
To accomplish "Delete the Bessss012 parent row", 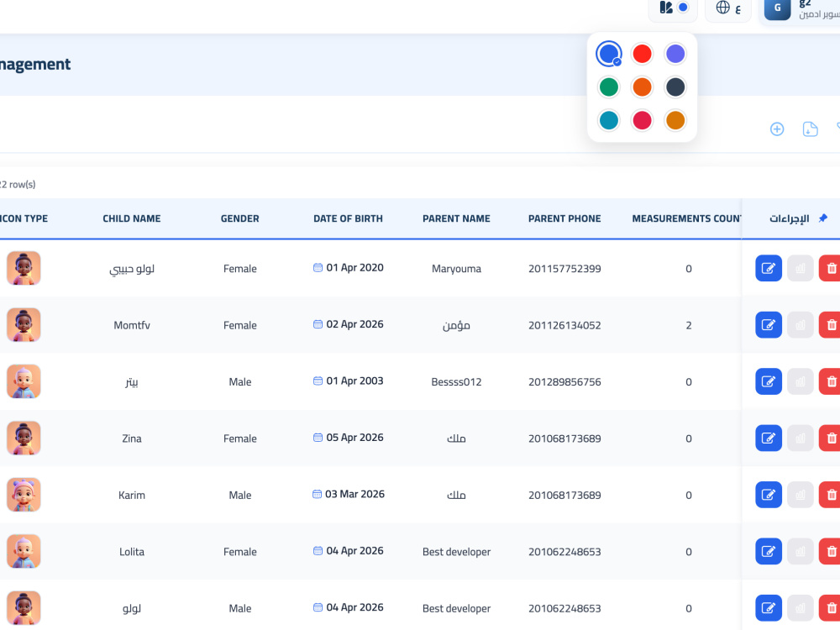I will (x=830, y=381).
